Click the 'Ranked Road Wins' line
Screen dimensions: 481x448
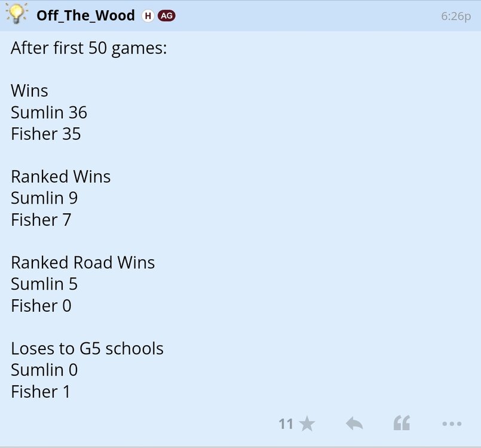tap(83, 262)
